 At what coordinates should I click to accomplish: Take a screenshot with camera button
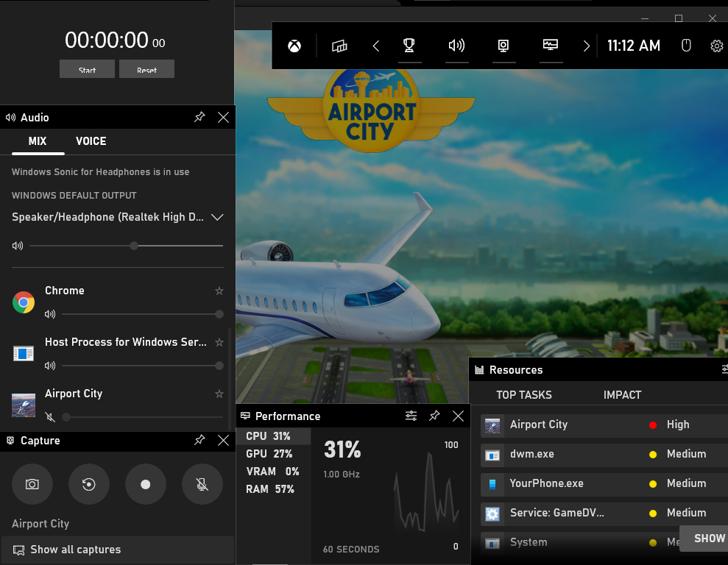(x=32, y=484)
